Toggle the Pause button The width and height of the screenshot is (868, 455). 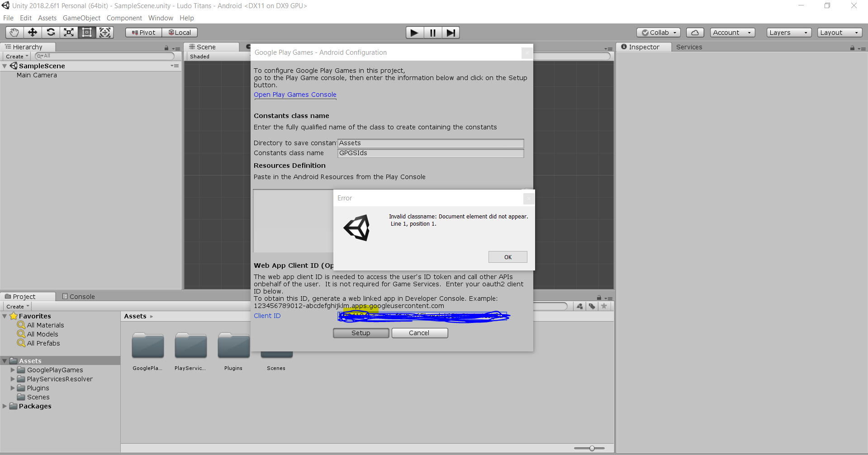pyautogui.click(x=432, y=32)
